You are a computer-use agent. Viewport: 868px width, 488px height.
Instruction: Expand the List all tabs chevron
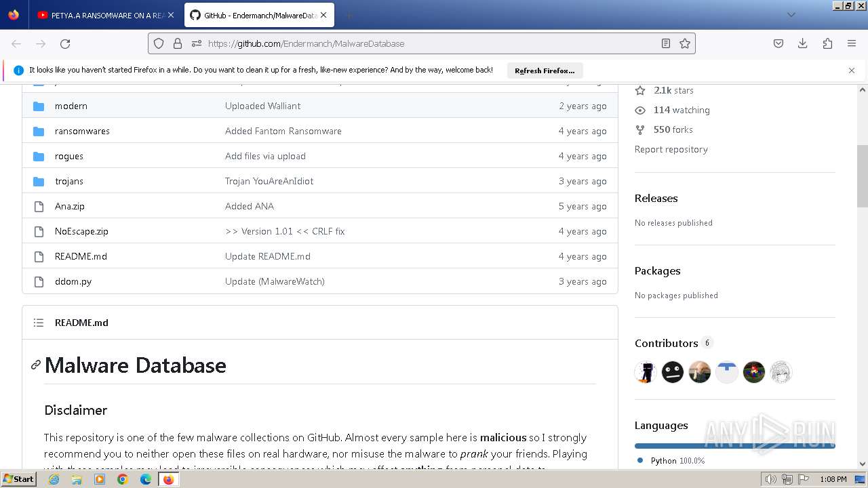tap(791, 15)
